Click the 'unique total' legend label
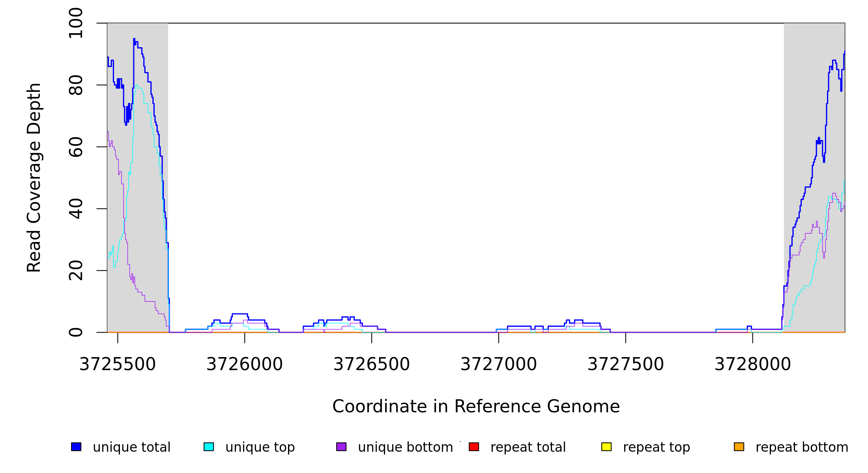The width and height of the screenshot is (868, 473). pyautogui.click(x=131, y=447)
